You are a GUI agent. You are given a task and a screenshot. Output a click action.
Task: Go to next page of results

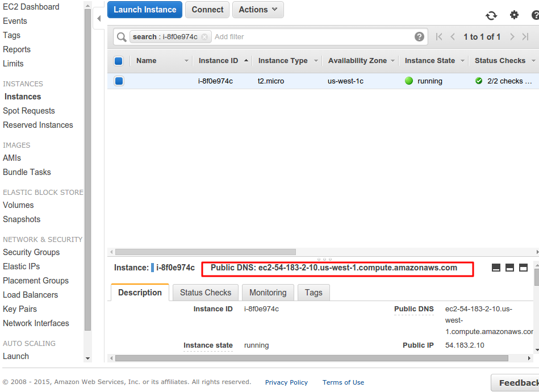(512, 37)
